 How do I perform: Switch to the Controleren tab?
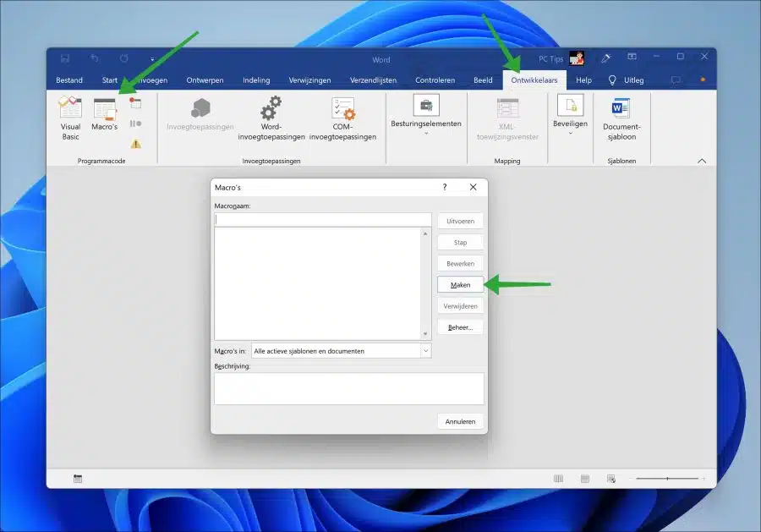tap(435, 80)
